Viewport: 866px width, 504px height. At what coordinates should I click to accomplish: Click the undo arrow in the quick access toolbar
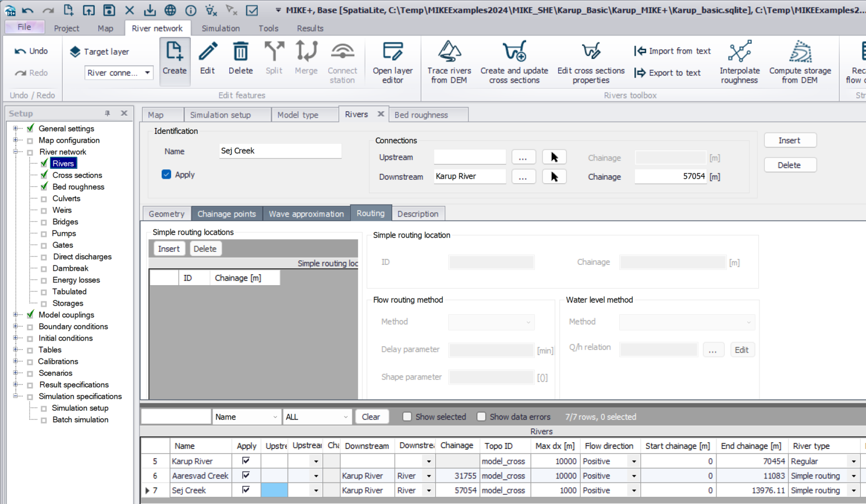click(x=27, y=10)
